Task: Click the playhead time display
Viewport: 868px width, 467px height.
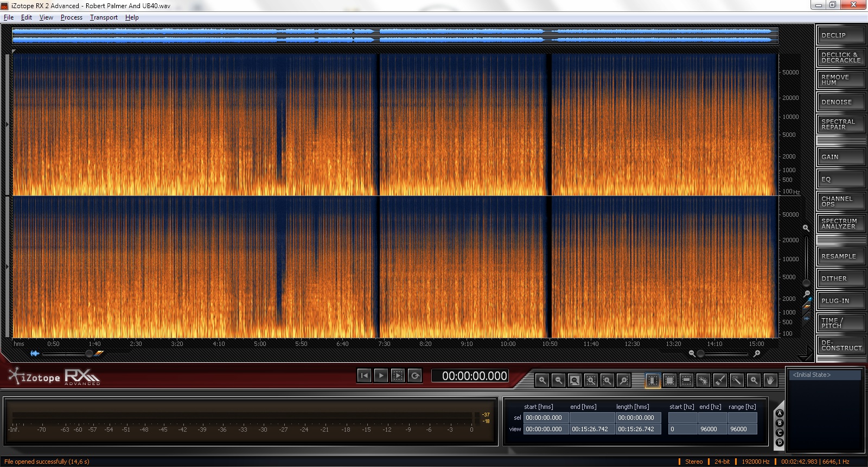Action: pyautogui.click(x=469, y=376)
